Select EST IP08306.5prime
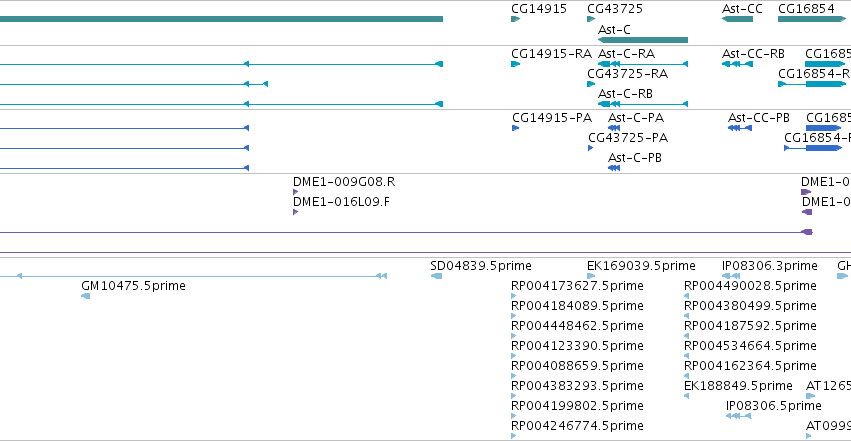The height and width of the screenshot is (441, 851). 773,406
